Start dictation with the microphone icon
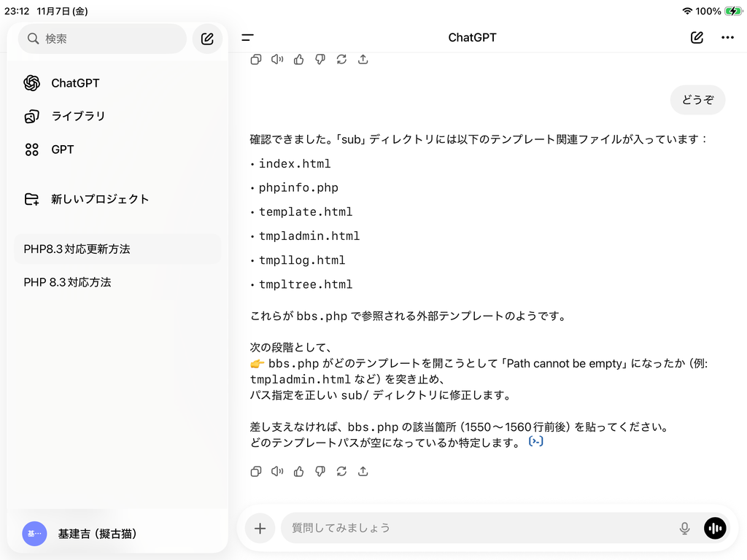Image resolution: width=747 pixels, height=560 pixels. pos(684,528)
